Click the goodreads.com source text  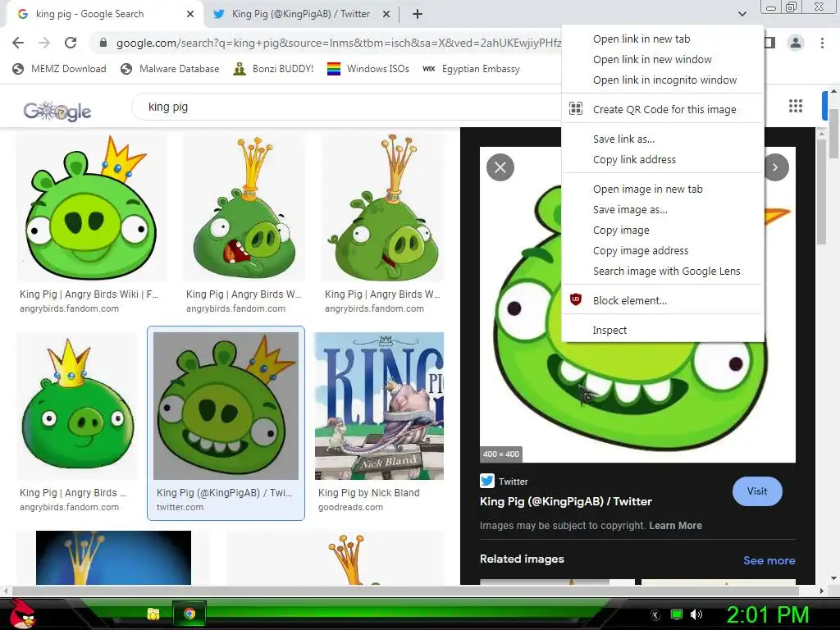pos(350,507)
